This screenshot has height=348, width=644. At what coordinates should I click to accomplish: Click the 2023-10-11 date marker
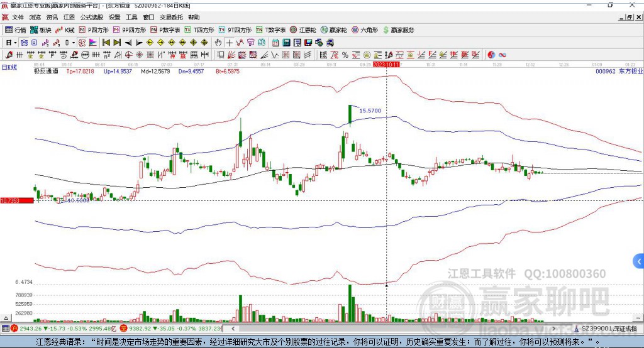tap(386, 65)
